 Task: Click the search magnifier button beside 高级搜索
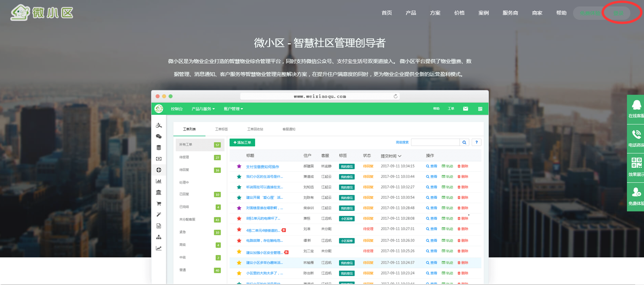[x=464, y=142]
